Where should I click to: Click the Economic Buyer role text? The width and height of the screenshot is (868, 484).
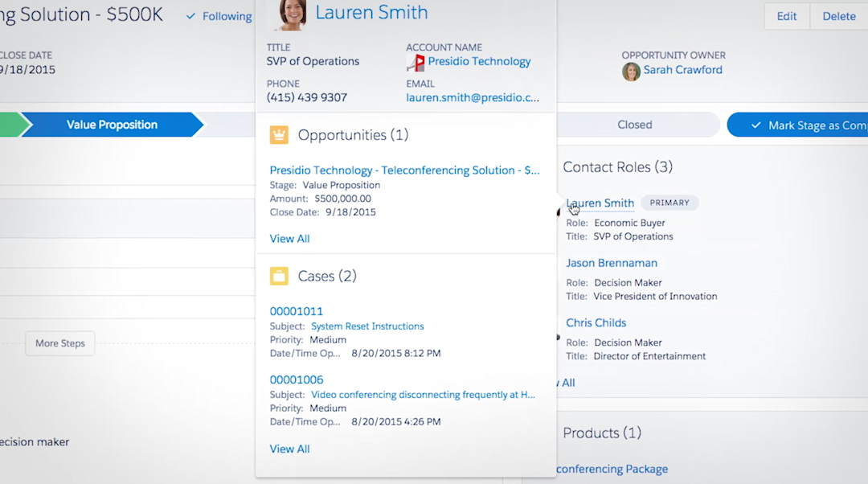(x=629, y=224)
